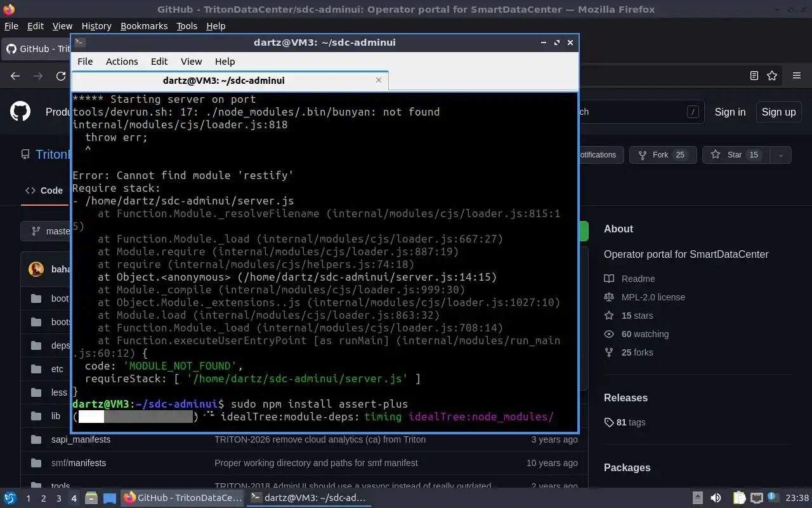Open the etc folder in file list
The image size is (812, 508).
pos(57,369)
